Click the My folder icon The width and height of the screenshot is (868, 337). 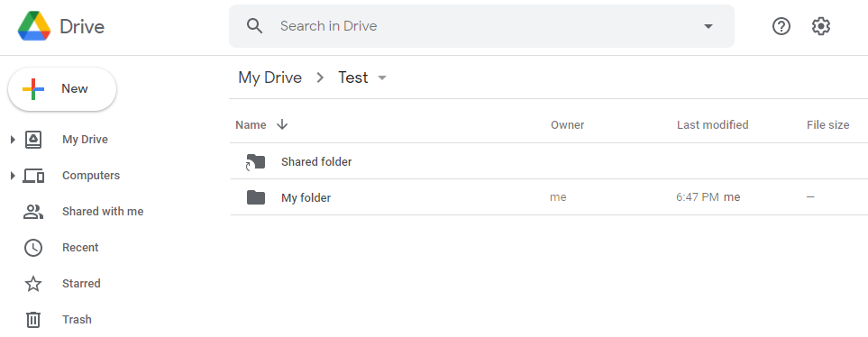pyautogui.click(x=256, y=197)
